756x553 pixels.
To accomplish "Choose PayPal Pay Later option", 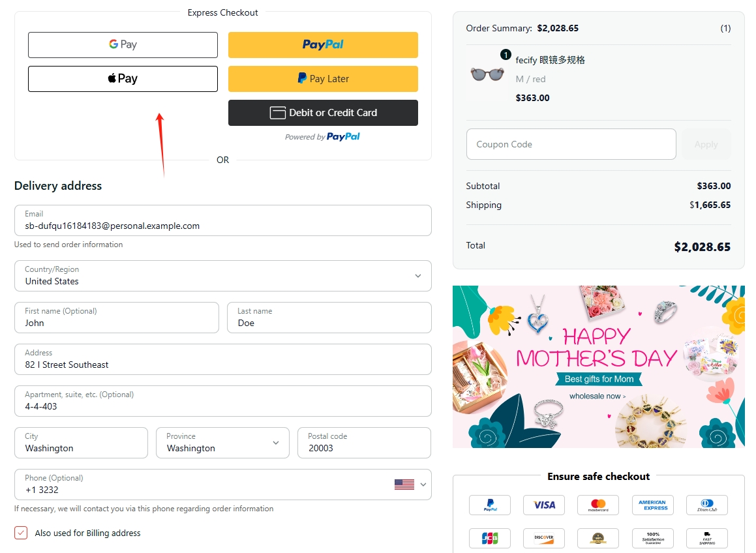I will point(323,79).
